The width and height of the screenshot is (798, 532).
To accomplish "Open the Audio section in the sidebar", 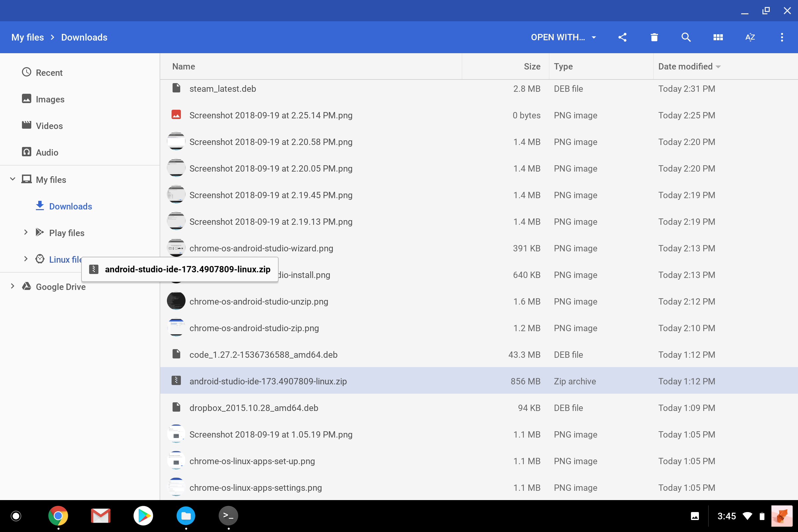I will (47, 152).
